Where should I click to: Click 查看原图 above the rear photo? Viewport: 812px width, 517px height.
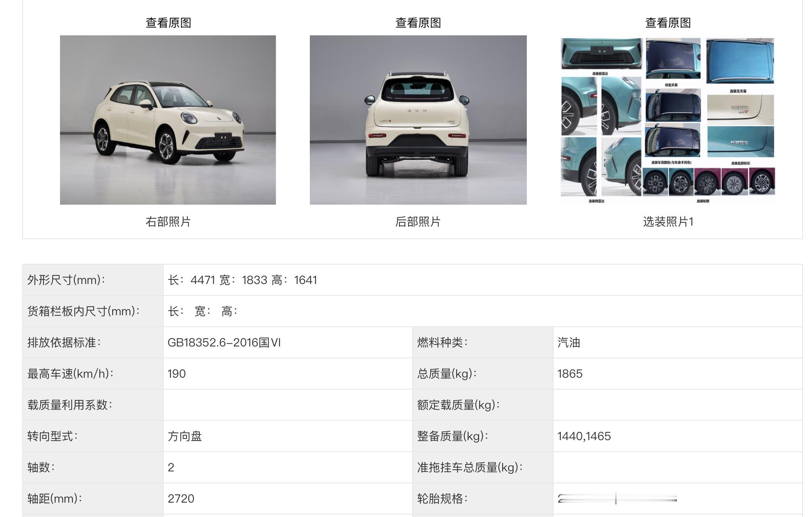coord(418,23)
